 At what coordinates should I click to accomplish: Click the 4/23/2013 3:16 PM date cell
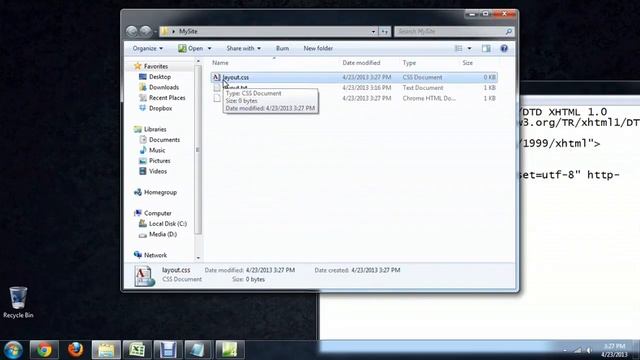coord(367,88)
